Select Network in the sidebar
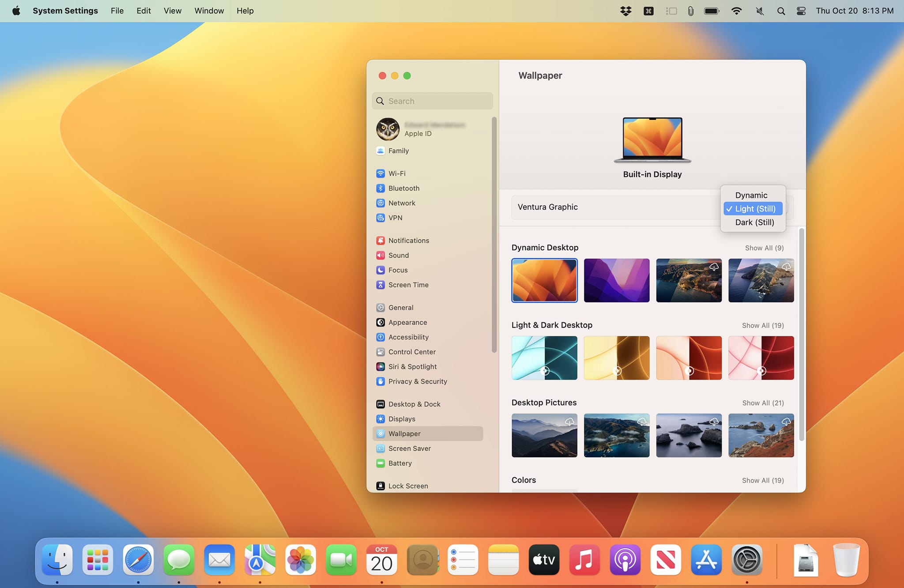The height and width of the screenshot is (588, 904). pyautogui.click(x=402, y=203)
